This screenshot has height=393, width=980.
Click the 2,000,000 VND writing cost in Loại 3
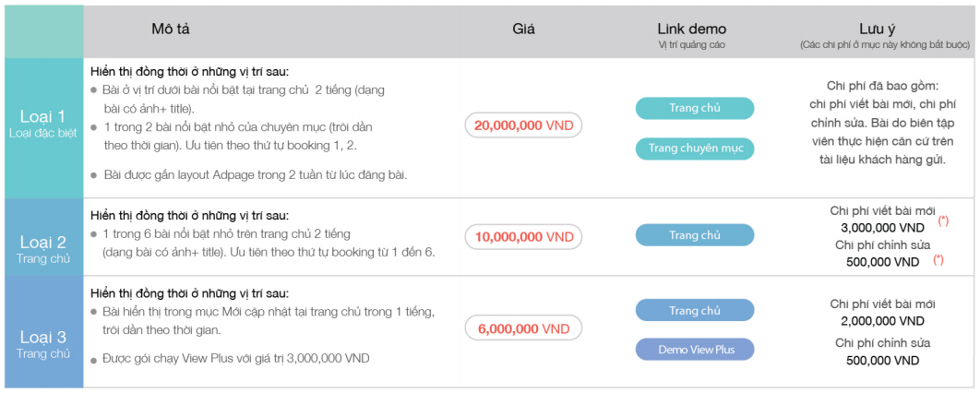882,321
